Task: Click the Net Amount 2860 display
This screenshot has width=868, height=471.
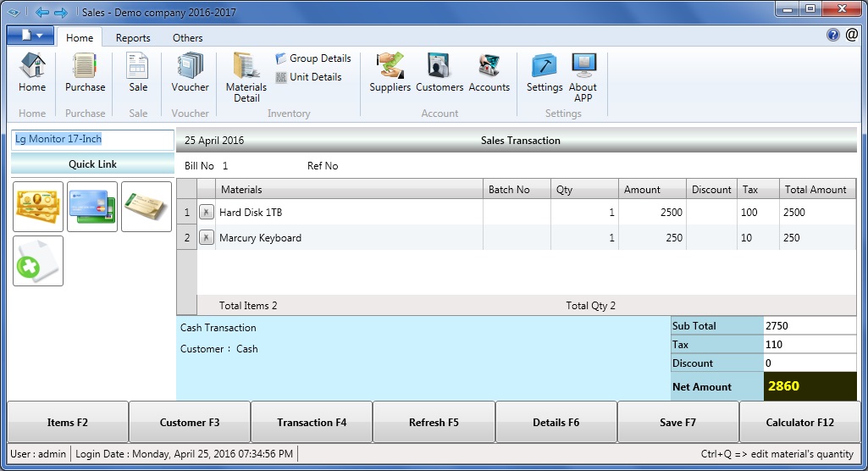Action: click(x=810, y=386)
